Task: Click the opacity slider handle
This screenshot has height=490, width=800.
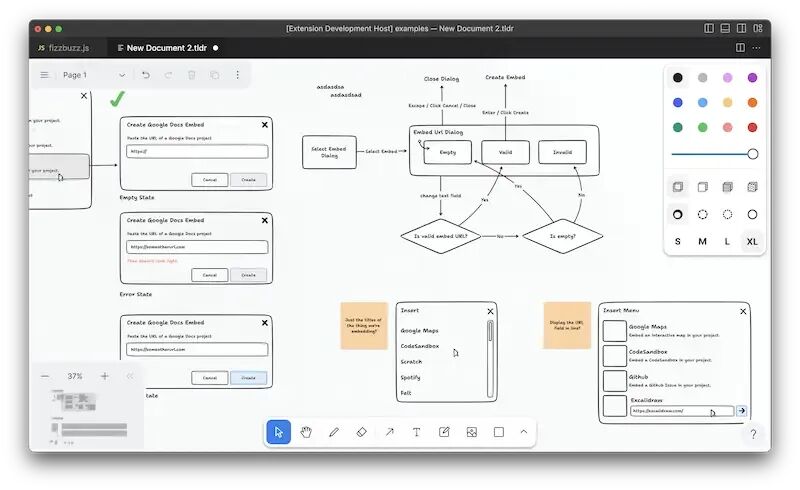Action: click(753, 154)
